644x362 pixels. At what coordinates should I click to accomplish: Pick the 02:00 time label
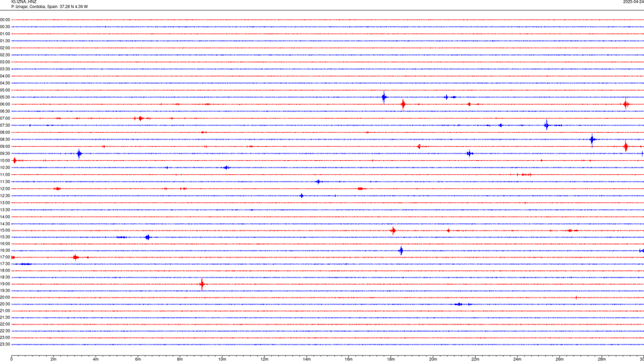click(5, 48)
